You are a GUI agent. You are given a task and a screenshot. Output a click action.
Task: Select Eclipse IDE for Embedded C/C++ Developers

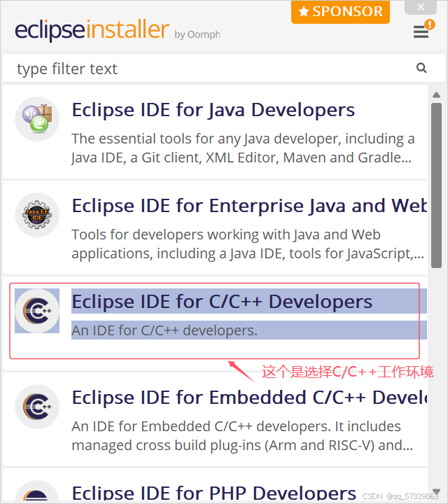249,398
